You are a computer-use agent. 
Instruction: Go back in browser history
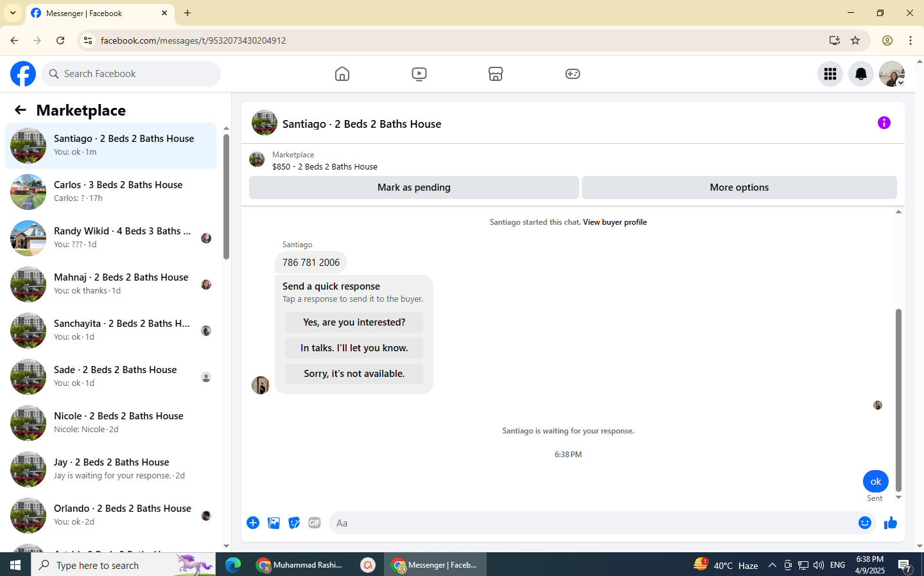pos(14,40)
